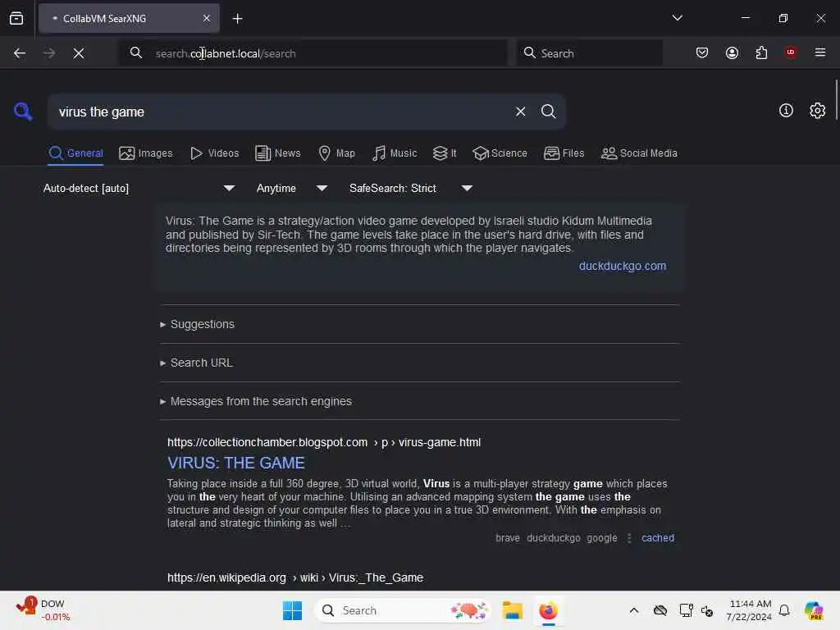Switch to the Map category
840x630 pixels.
[x=336, y=153]
